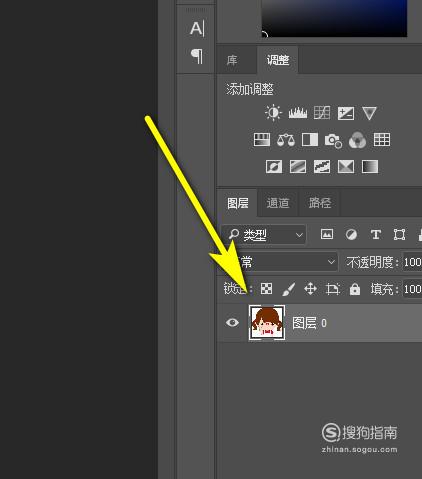Filter layers by type layers
Image resolution: width=422 pixels, height=479 pixels.
[x=376, y=235]
